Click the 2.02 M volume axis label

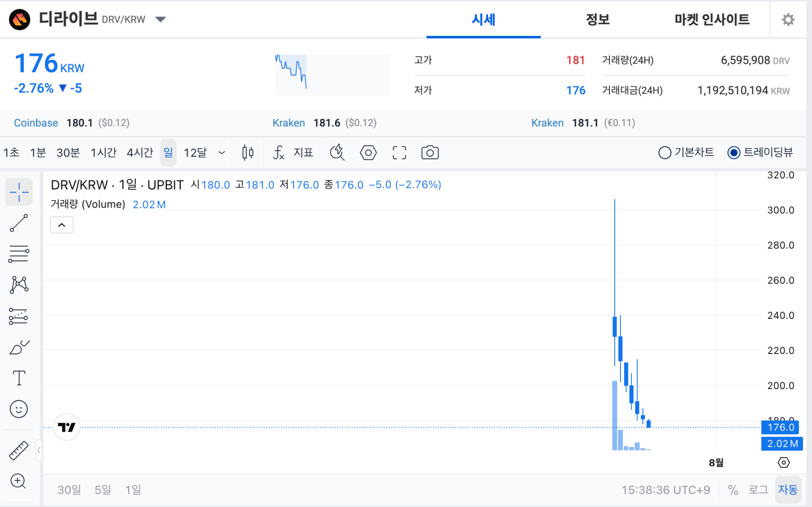tap(782, 444)
